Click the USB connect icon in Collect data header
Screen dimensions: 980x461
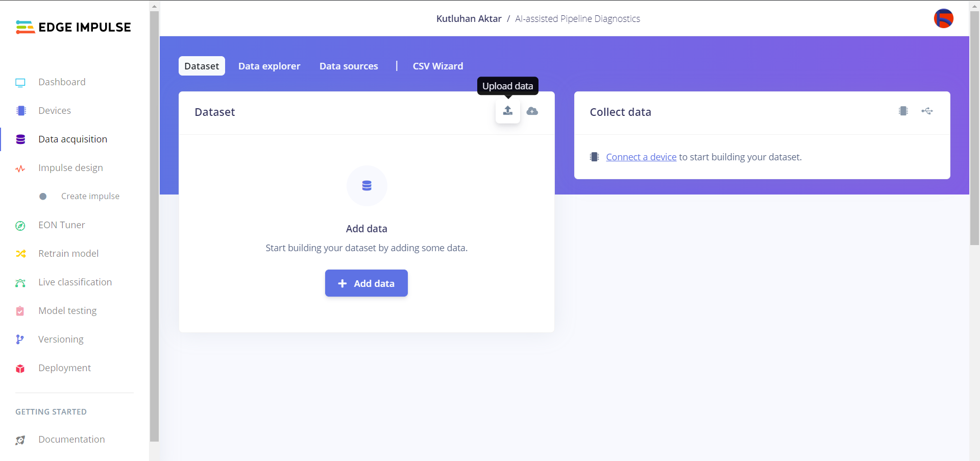(927, 111)
